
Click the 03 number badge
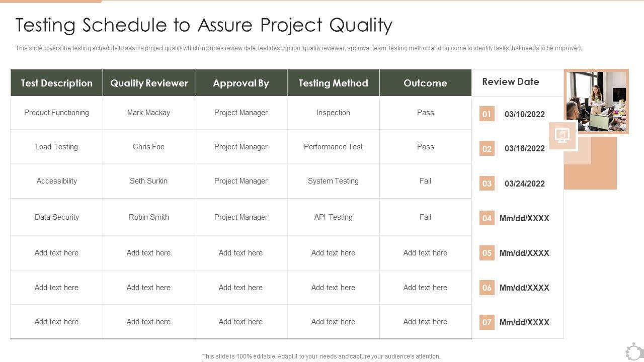click(487, 184)
